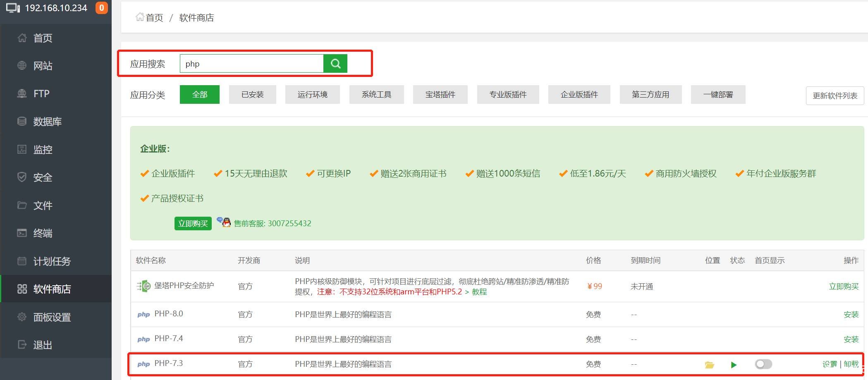Open 监控 in the left sidebar
Screen dimensions: 868x380
point(56,149)
